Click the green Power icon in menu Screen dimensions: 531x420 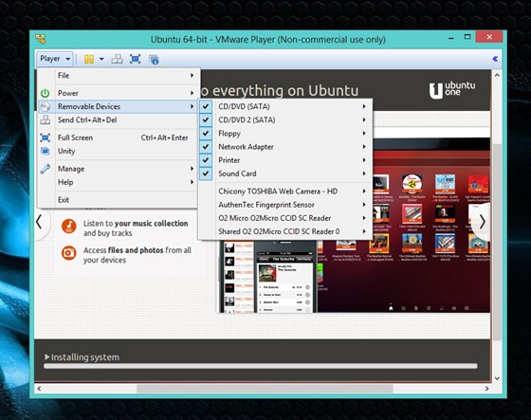46,93
